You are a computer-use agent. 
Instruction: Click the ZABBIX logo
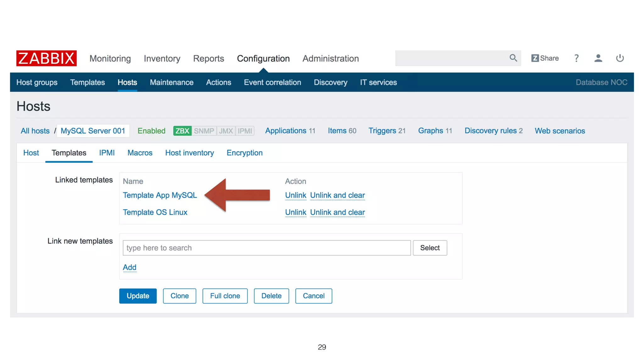point(46,58)
